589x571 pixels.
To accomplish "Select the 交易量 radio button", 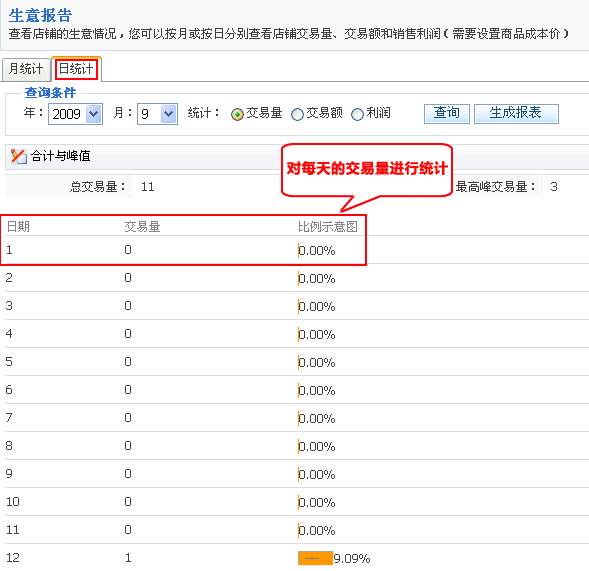I will (x=237, y=114).
